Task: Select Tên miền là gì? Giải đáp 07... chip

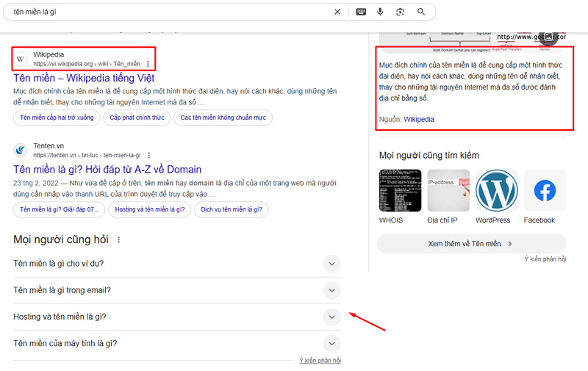Action: (x=60, y=209)
